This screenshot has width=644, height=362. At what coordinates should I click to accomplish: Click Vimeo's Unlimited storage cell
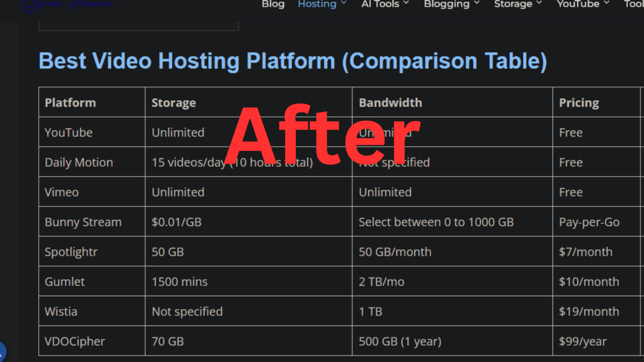(x=249, y=192)
